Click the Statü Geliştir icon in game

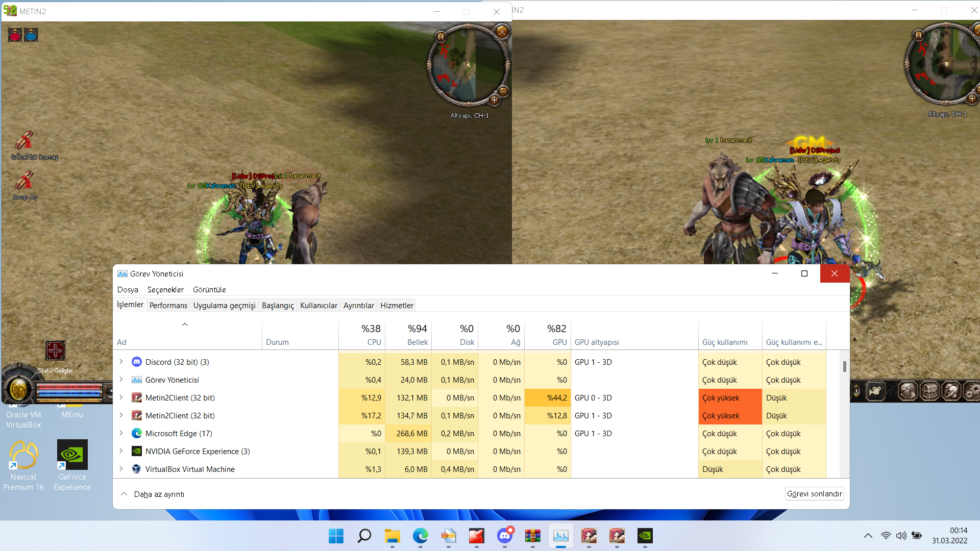click(55, 350)
